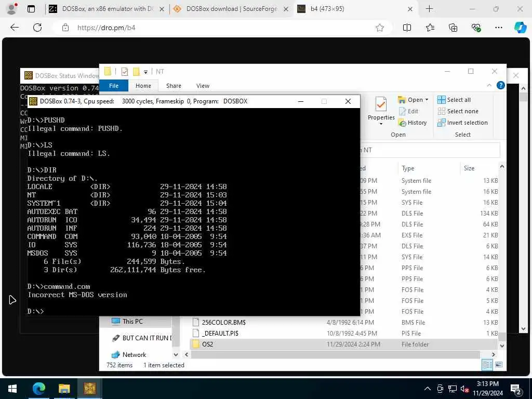This screenshot has height=399, width=532.
Task: Refresh the page in Edge
Action: pyautogui.click(x=37, y=28)
